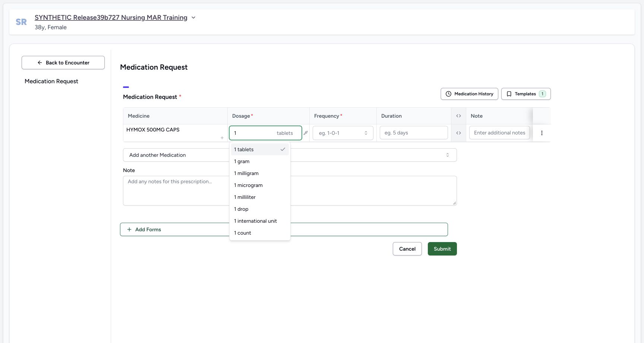The width and height of the screenshot is (644, 343).
Task: Click the Cancel button
Action: coord(407,249)
